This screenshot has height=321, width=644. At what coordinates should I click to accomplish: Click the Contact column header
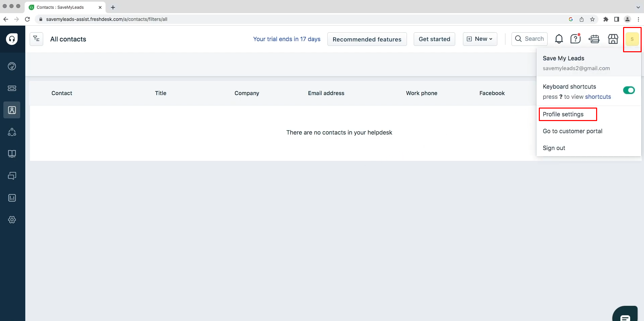[62, 93]
